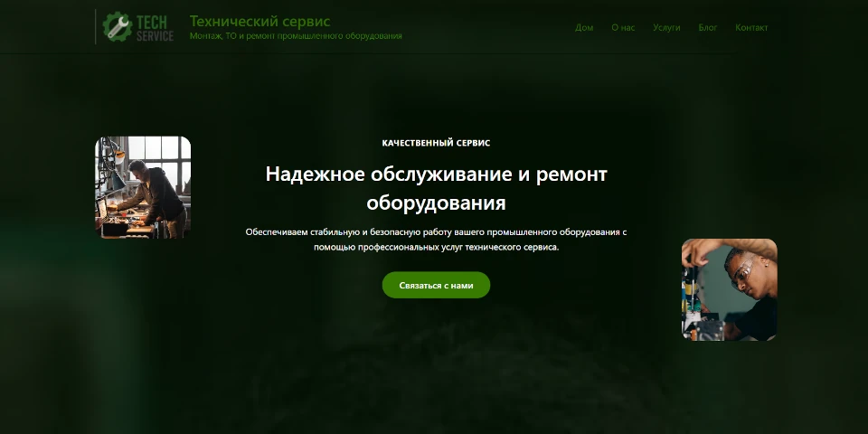Viewport: 868px width, 434px height.
Task: Click the tagline about Монтаж, ТО и ремонт
Action: click(296, 36)
